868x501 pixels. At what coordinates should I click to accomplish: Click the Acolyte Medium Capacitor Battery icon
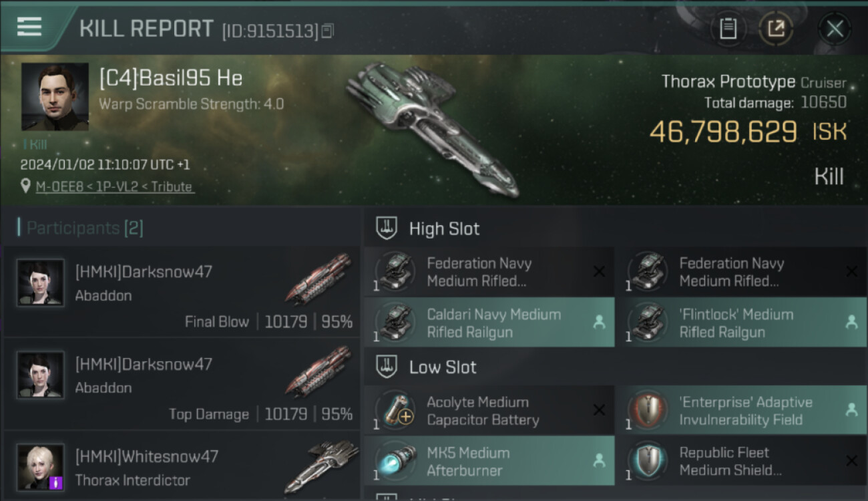tap(395, 411)
